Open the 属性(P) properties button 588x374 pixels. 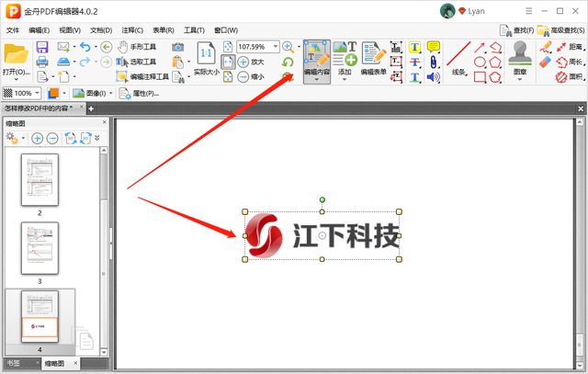click(139, 94)
